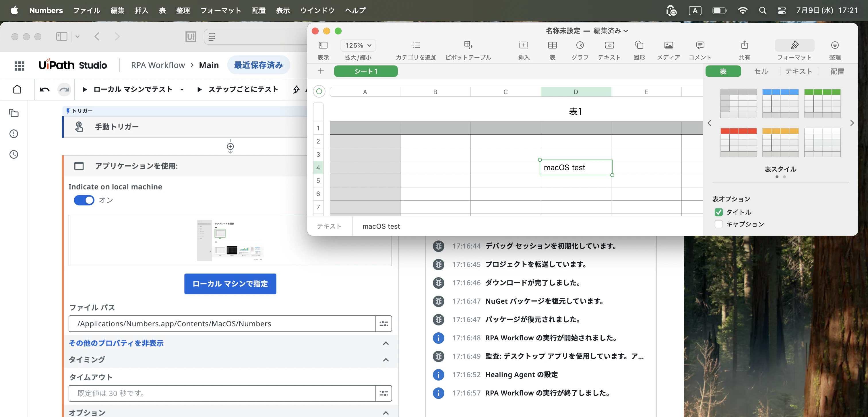Image resolution: width=868 pixels, height=417 pixels.
Task: Run ステップごとにテスト button
Action: (238, 89)
